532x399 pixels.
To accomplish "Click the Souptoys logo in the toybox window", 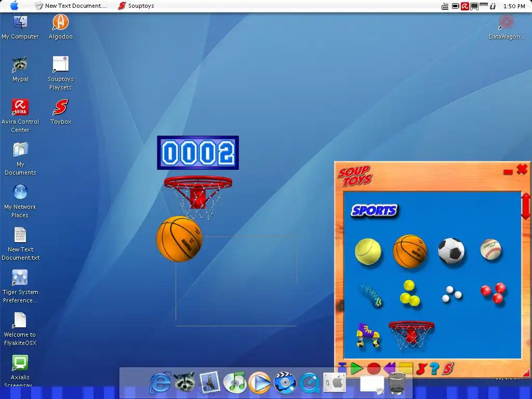I will pyautogui.click(x=354, y=176).
